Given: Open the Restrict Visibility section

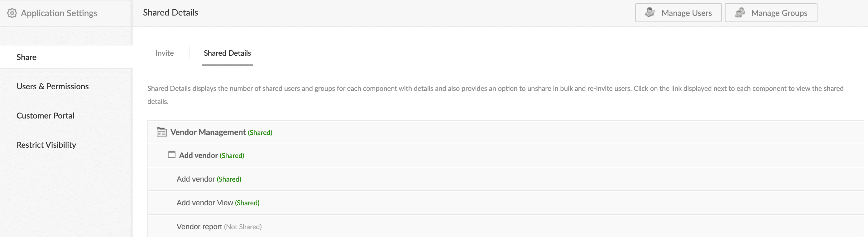Looking at the screenshot, I should pyautogui.click(x=46, y=145).
